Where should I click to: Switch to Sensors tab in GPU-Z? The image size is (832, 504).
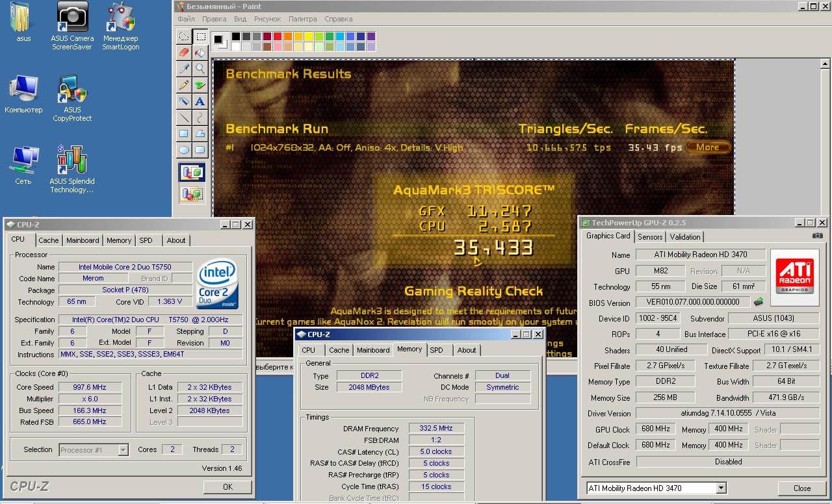pos(650,237)
